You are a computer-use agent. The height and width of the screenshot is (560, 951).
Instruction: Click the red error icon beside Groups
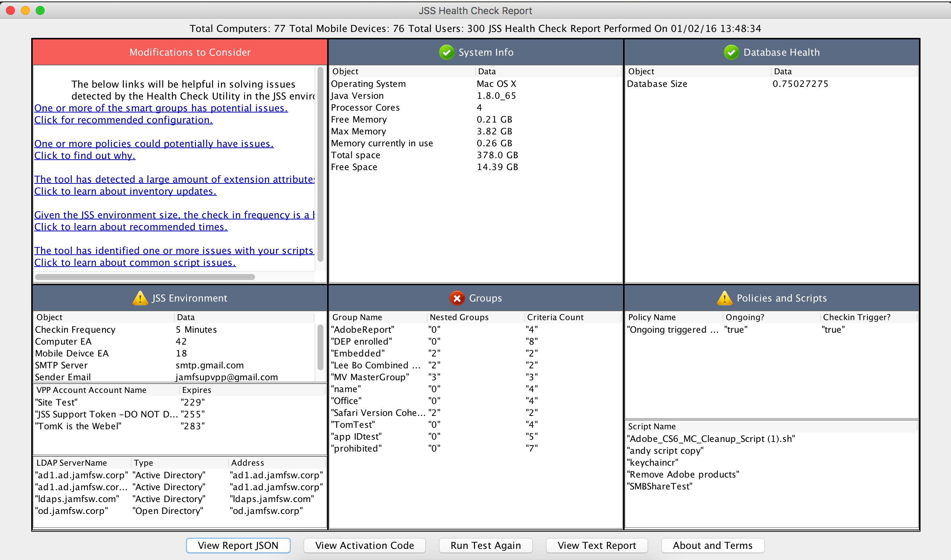tap(457, 298)
